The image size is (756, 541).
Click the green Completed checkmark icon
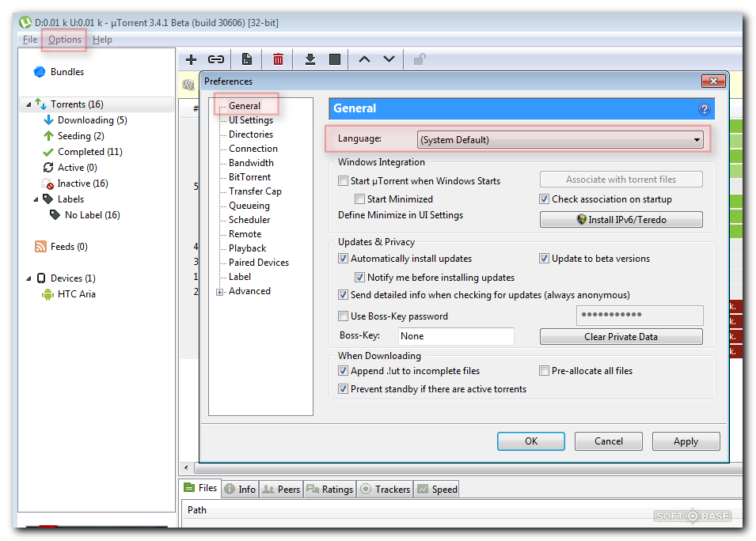click(48, 152)
